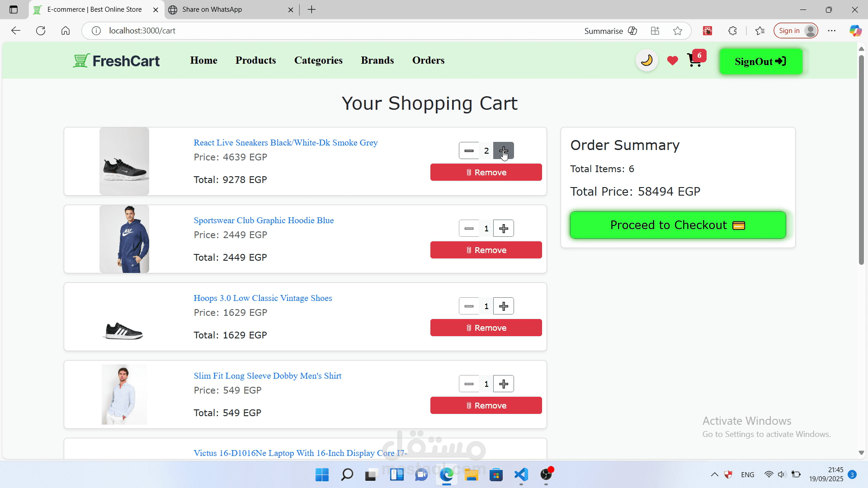Screen dimensions: 868x488
Task: Remove React Live Sneakers from cart
Action: [486, 172]
